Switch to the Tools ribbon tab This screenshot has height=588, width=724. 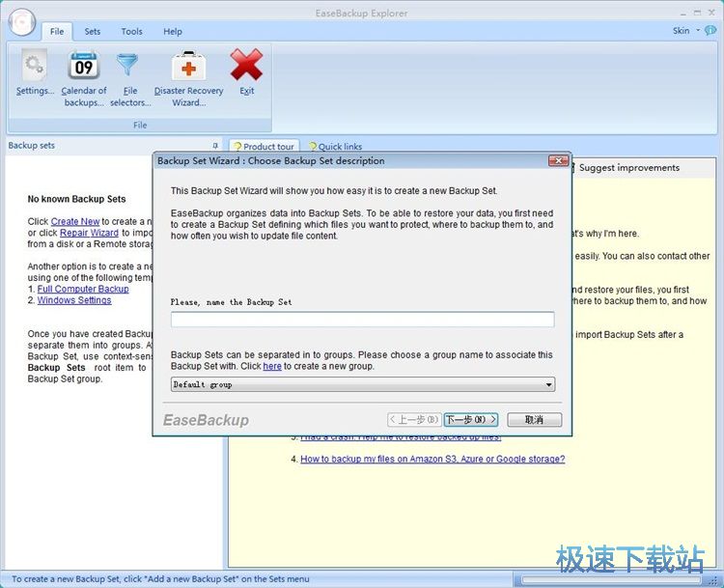click(131, 32)
